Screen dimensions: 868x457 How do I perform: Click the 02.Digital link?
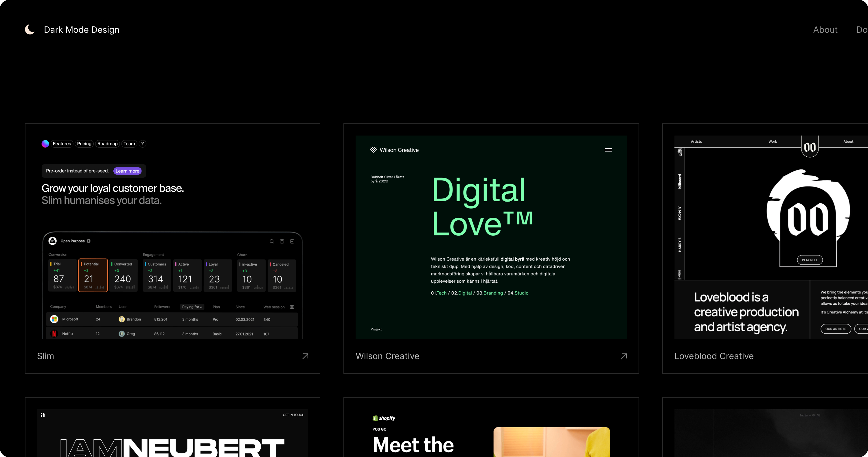461,293
